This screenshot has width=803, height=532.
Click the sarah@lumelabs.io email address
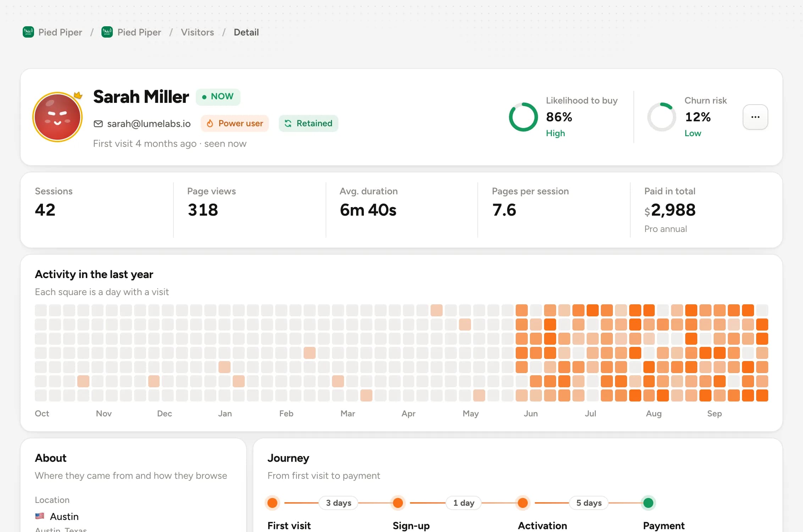149,123
